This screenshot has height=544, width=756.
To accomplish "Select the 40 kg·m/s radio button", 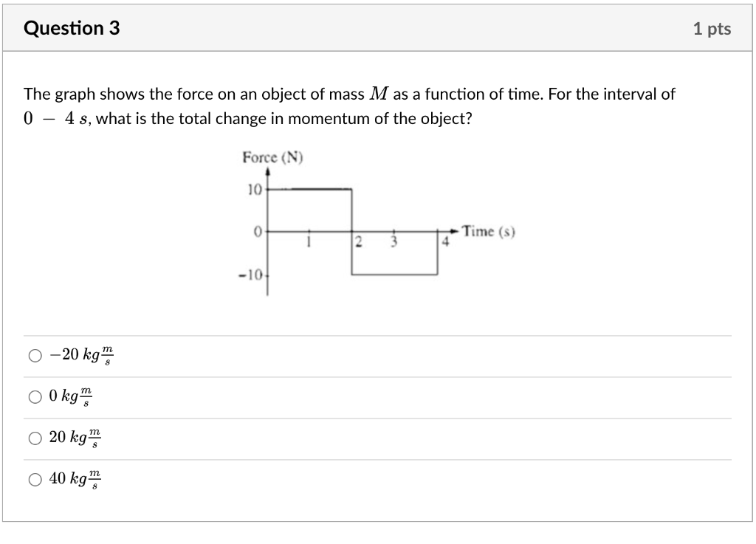I will pyautogui.click(x=34, y=480).
